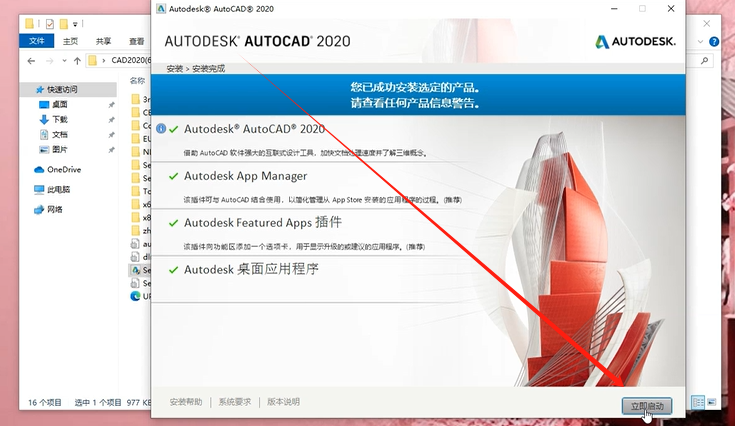The width and height of the screenshot is (735, 426).
Task: Switch to the 共享 ribbon tab
Action: coord(103,41)
